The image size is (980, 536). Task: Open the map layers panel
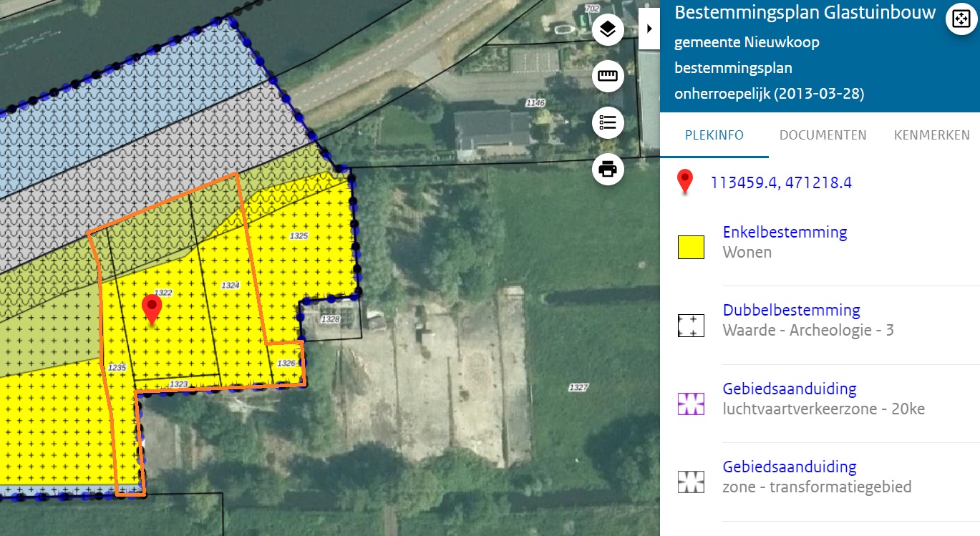pyautogui.click(x=608, y=29)
